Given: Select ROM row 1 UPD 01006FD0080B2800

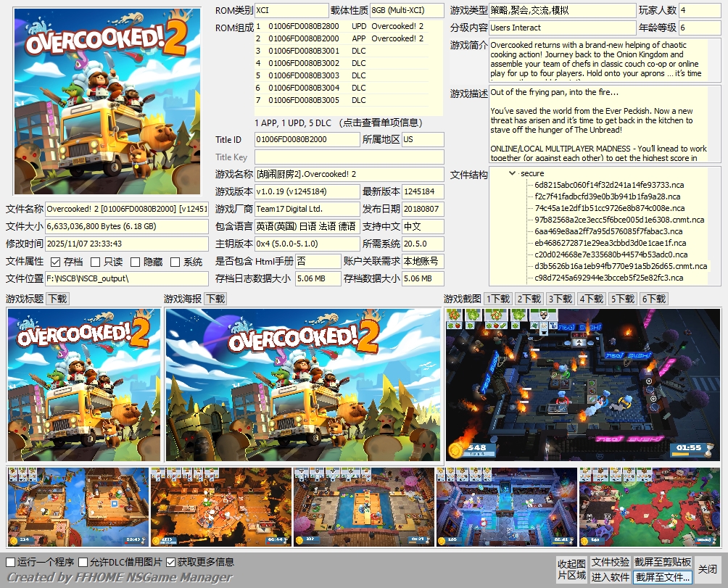Looking at the screenshot, I should [x=342, y=26].
